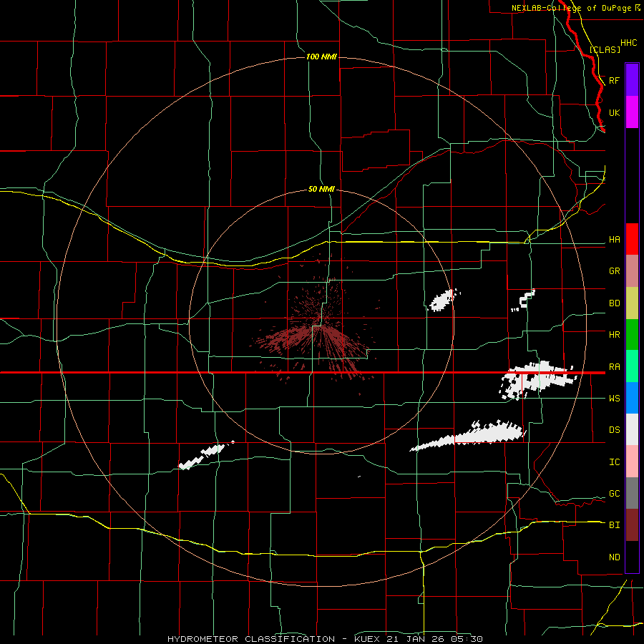Click the HHC product label

click(x=629, y=43)
